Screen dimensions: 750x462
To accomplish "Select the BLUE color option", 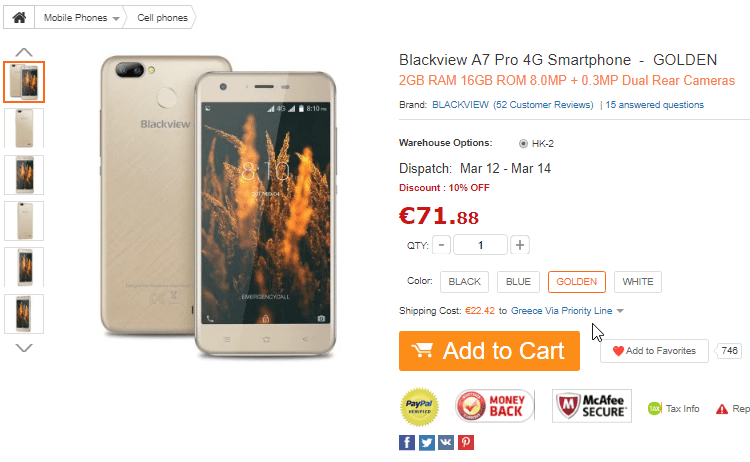I will click(x=518, y=282).
